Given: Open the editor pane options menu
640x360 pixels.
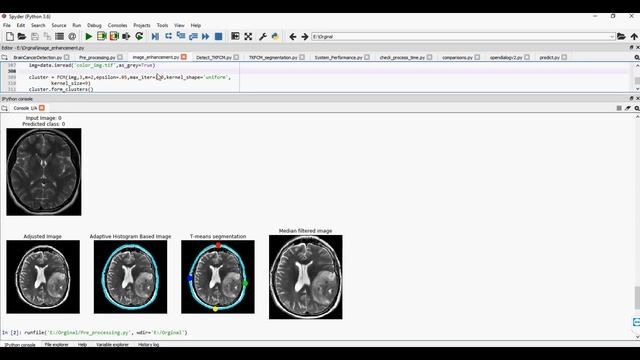Looking at the screenshot, I should click(637, 58).
